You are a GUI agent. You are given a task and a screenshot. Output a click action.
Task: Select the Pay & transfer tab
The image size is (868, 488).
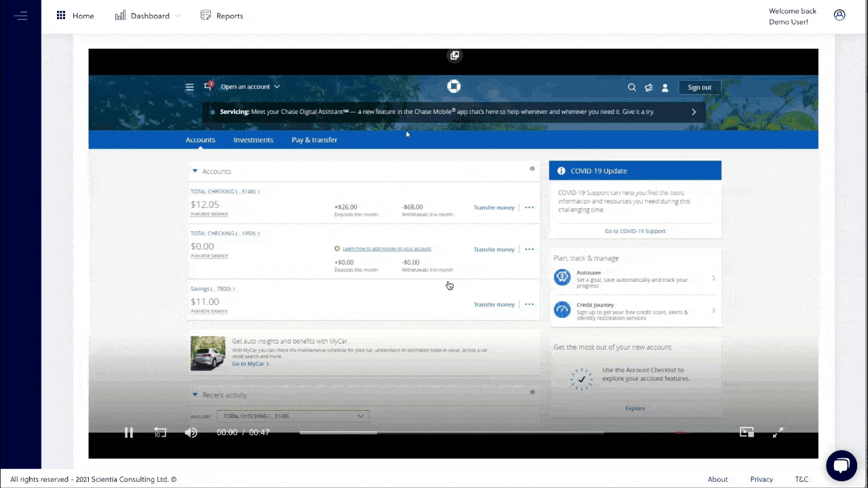tap(315, 140)
